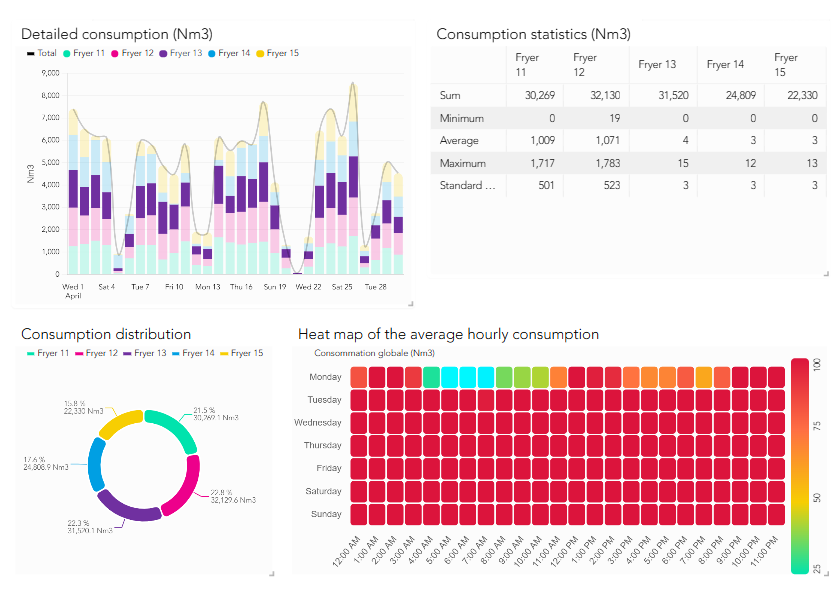Click the Maximum value 1,783

pos(608,163)
